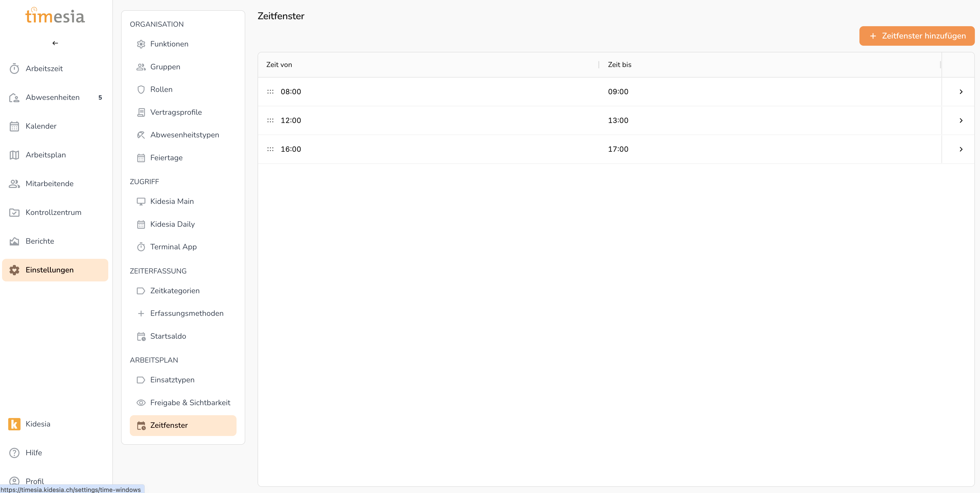Expand the 16:00 time window chevron
Viewport: 980px width, 493px height.
961,149
